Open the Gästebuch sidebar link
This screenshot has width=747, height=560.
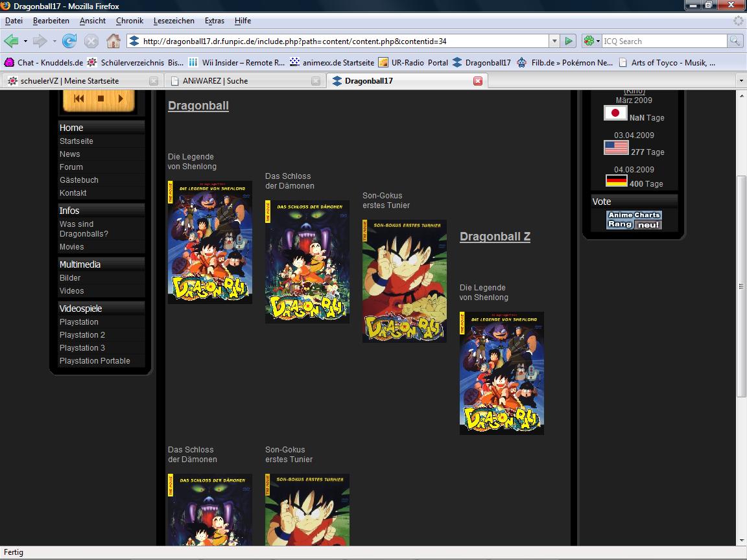point(79,180)
